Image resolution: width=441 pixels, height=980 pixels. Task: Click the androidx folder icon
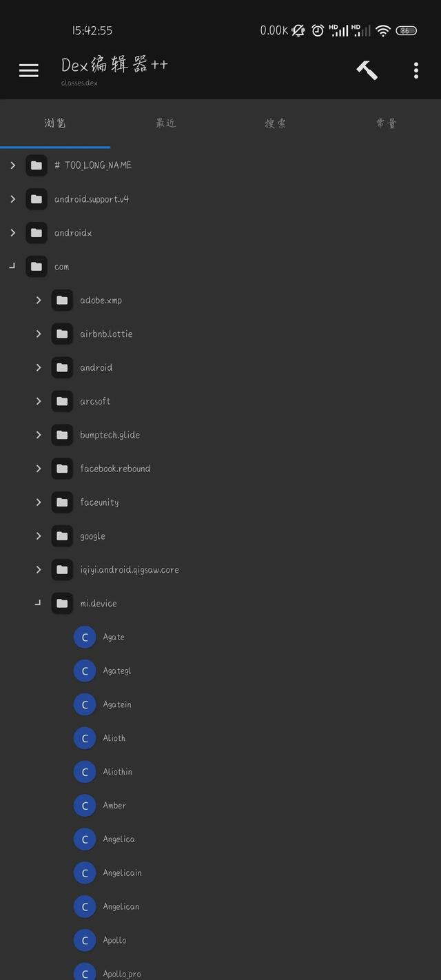[x=37, y=233]
